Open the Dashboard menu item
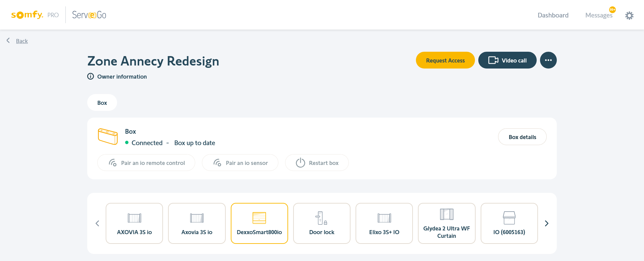This screenshot has width=644, height=261. coord(553,15)
